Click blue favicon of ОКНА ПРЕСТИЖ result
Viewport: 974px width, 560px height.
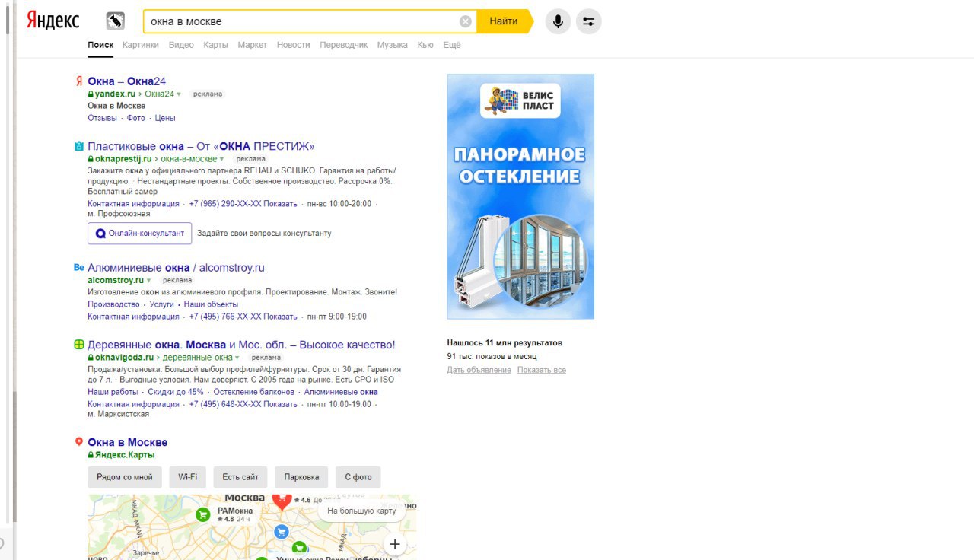(78, 146)
